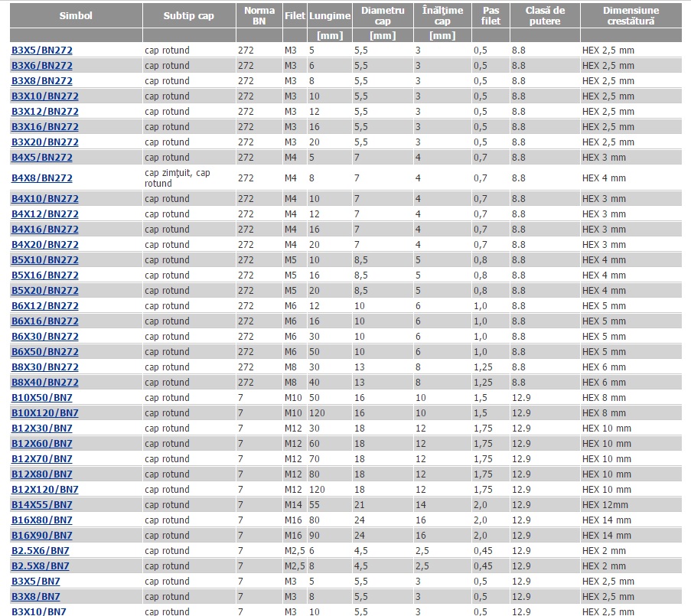Image resolution: width=691 pixels, height=616 pixels.
Task: Open the B16X90/BN7 product link
Action: click(42, 536)
